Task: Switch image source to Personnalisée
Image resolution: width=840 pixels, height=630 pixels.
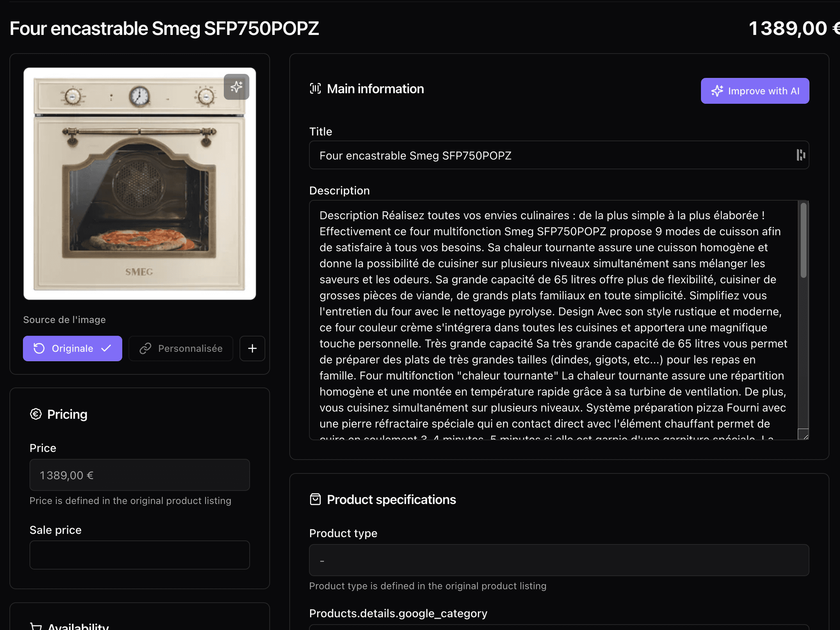Action: [x=181, y=348]
